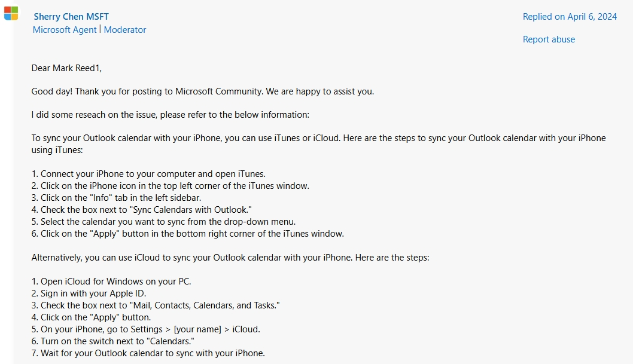Image resolution: width=633 pixels, height=364 pixels.
Task: Click the Moderator role link
Action: (x=125, y=30)
